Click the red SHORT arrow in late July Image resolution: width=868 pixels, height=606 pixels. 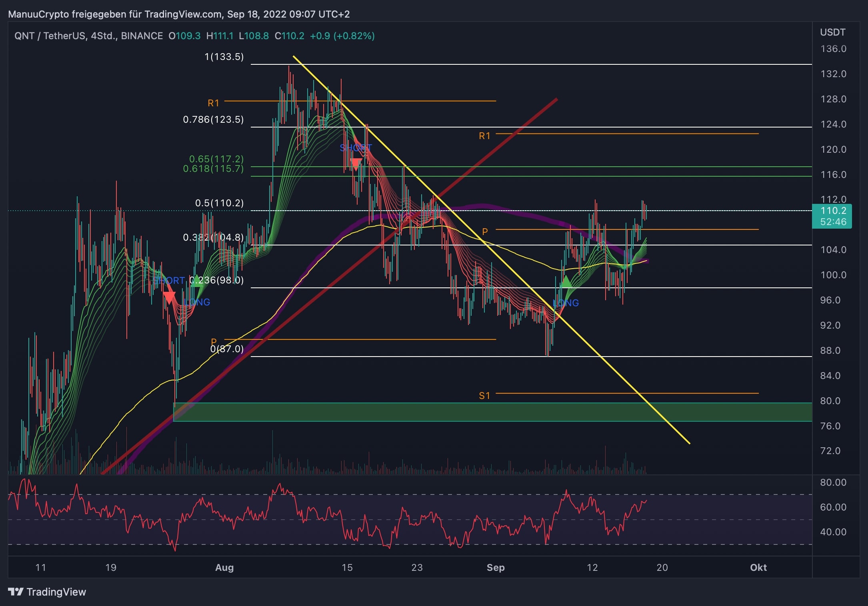pyautogui.click(x=169, y=297)
